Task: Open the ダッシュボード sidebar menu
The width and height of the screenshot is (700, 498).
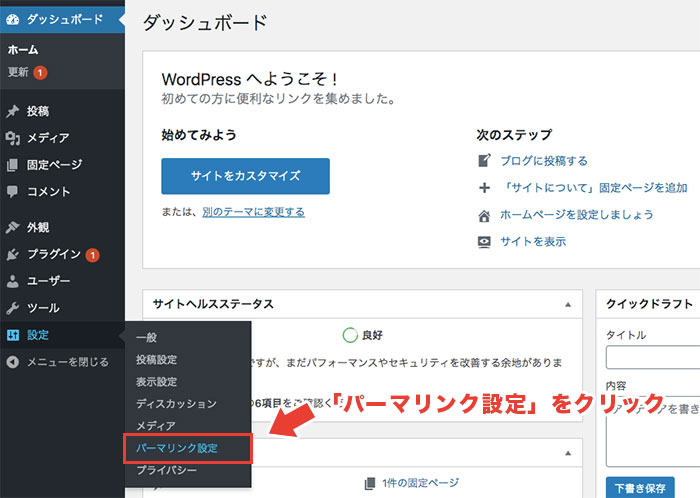Action: [x=62, y=19]
